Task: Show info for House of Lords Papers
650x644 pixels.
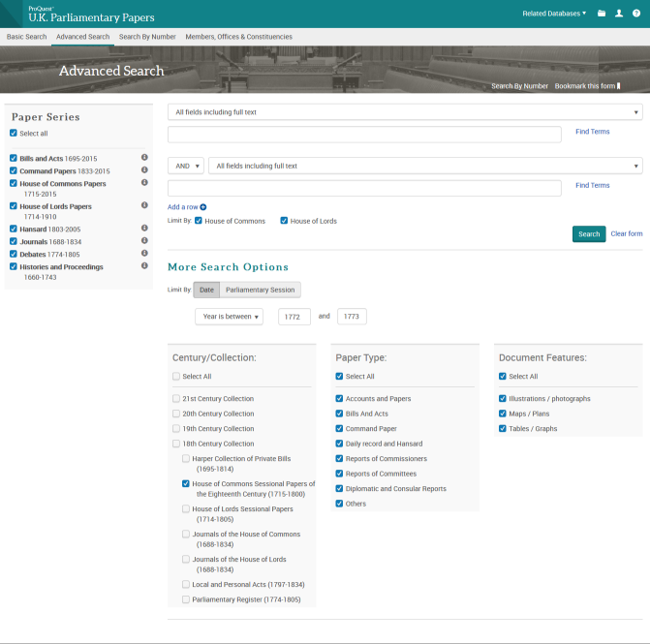Action: (x=144, y=205)
